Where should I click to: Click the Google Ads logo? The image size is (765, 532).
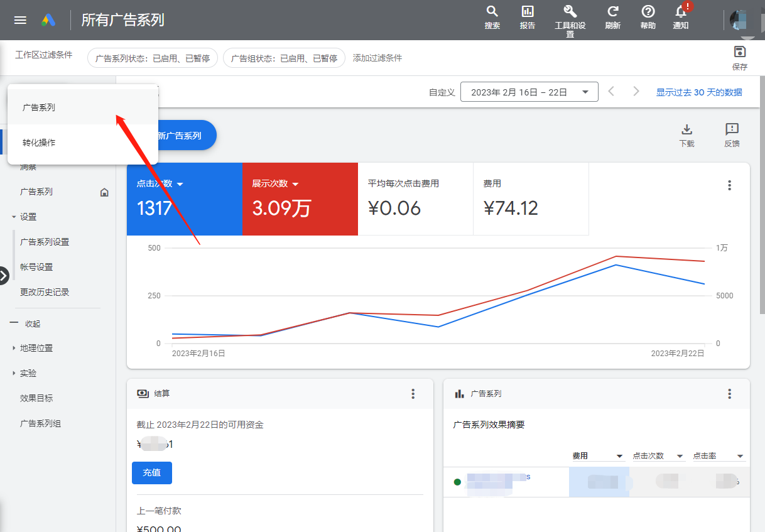pyautogui.click(x=49, y=20)
